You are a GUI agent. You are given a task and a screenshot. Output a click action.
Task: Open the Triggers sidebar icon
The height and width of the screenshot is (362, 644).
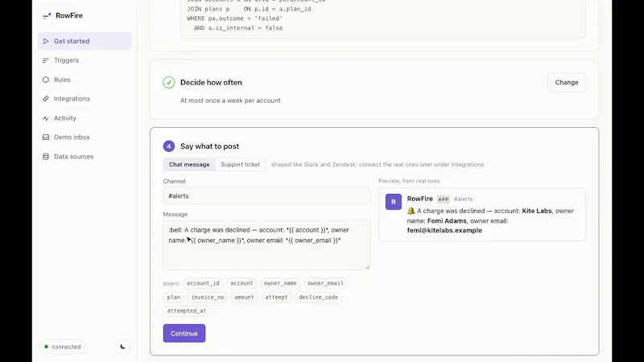pos(46,60)
